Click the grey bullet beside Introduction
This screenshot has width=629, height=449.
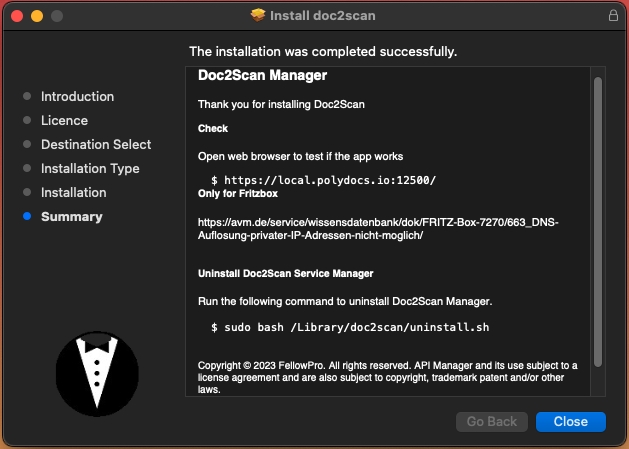(27, 97)
